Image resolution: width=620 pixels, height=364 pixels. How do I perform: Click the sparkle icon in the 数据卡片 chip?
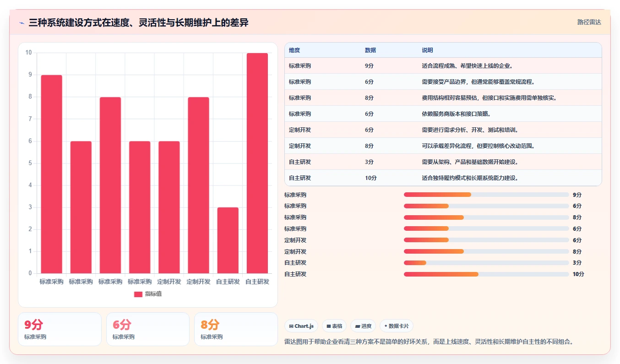tap(386, 326)
